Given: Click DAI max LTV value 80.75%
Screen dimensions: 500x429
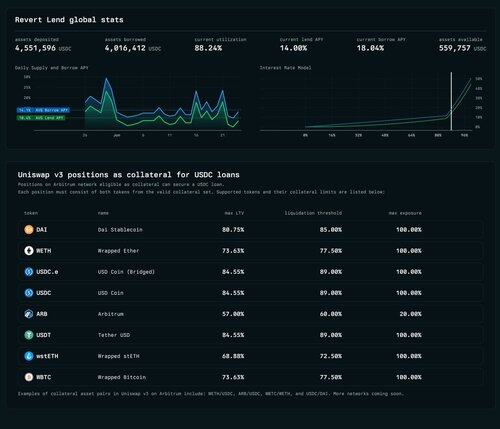Looking at the screenshot, I should click(x=233, y=230).
